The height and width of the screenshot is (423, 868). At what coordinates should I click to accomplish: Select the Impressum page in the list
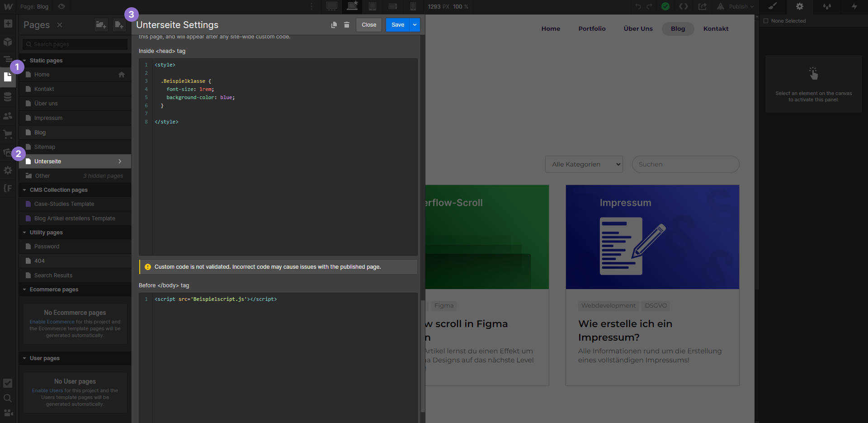pyautogui.click(x=75, y=118)
